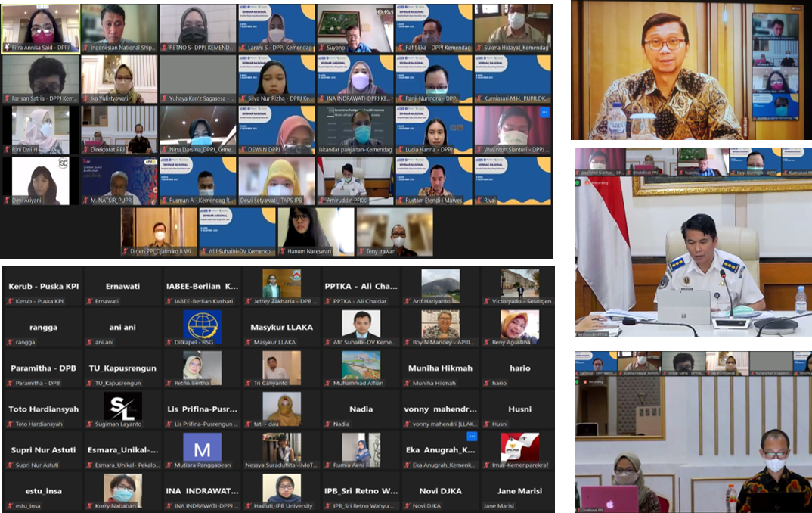812x513 pixels.
Task: Click the muted mic icon beside Fitra Annisa Said
Action: click(x=8, y=48)
